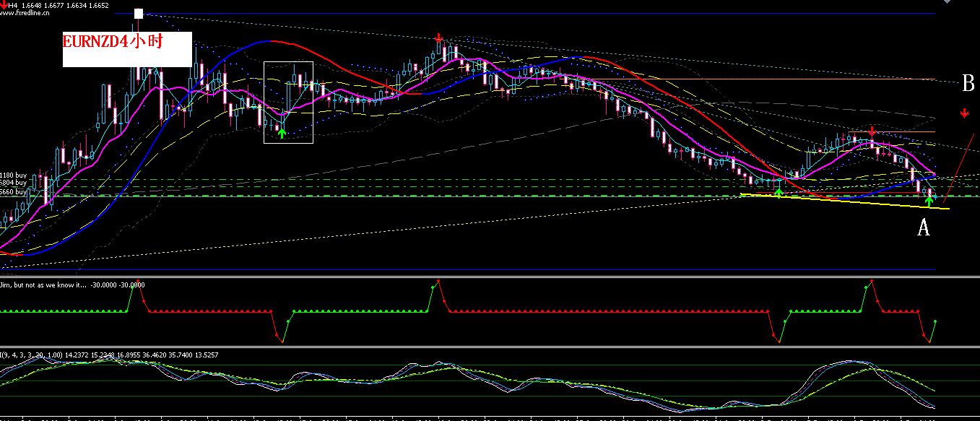Click the '5660 buy' level label
Viewport: 980px width, 421px height.
point(14,192)
